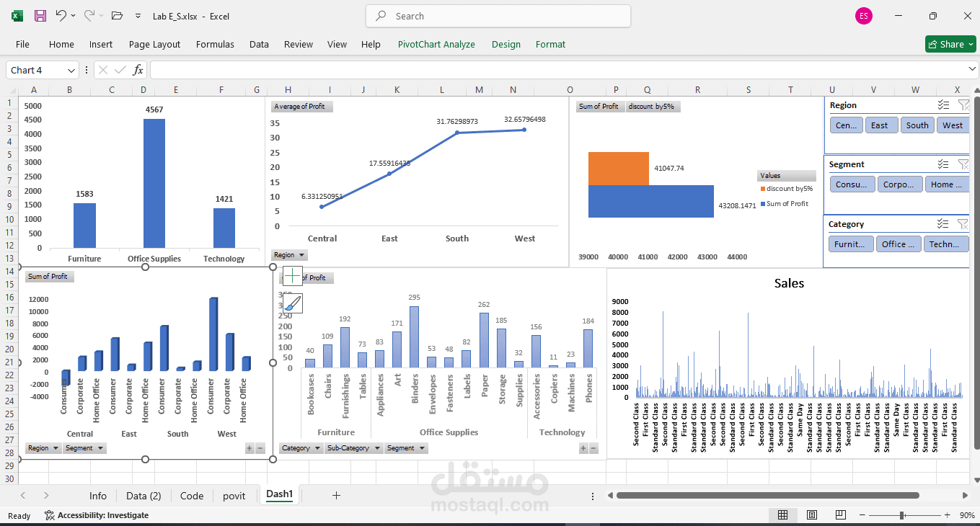This screenshot has width=980, height=526.
Task: Switch to the Data (2) sheet tab
Action: 144,495
